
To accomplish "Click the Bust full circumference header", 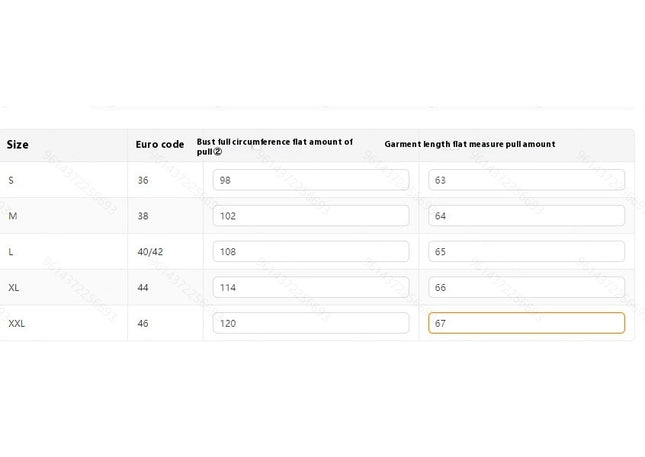I will coord(275,146).
